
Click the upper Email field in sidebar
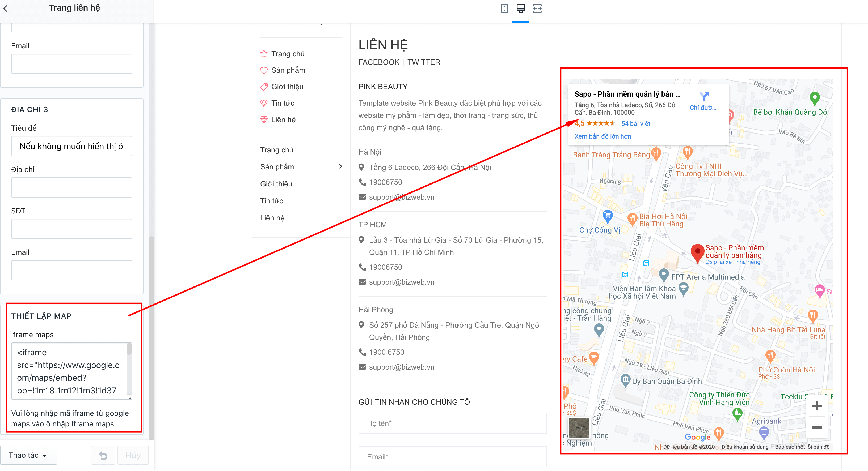point(72,64)
